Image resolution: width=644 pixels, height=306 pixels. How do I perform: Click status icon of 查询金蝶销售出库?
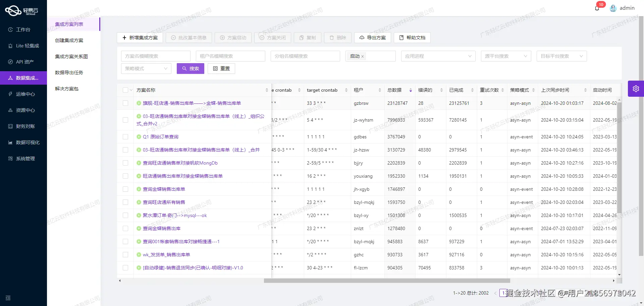pos(139,228)
